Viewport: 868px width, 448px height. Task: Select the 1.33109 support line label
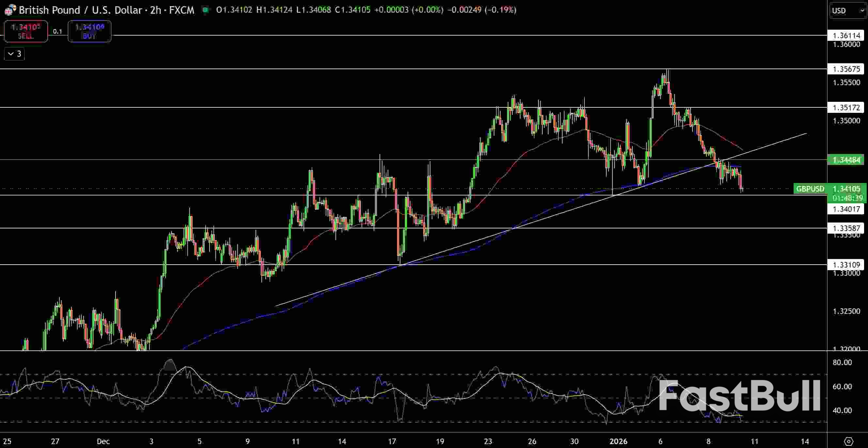coord(846,265)
